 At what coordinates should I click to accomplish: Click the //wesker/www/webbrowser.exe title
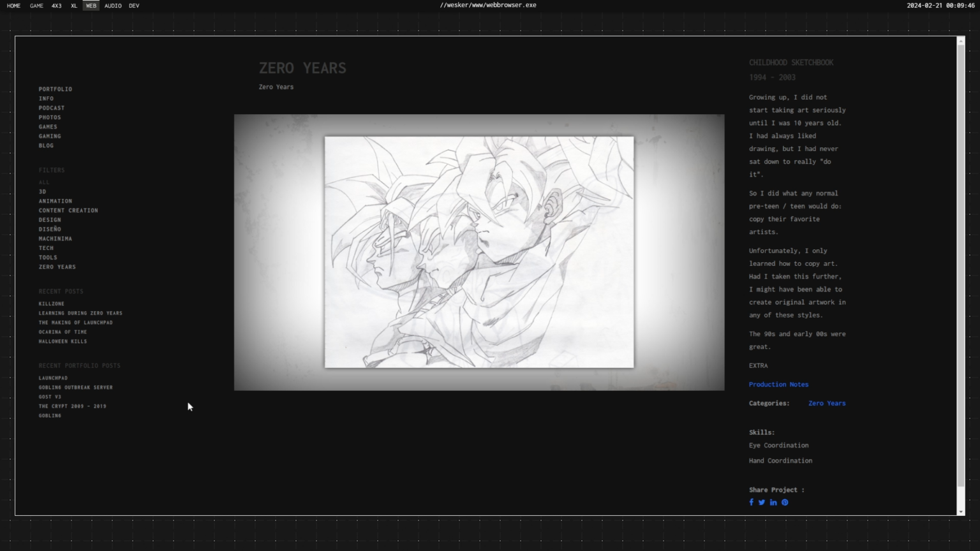click(x=488, y=5)
